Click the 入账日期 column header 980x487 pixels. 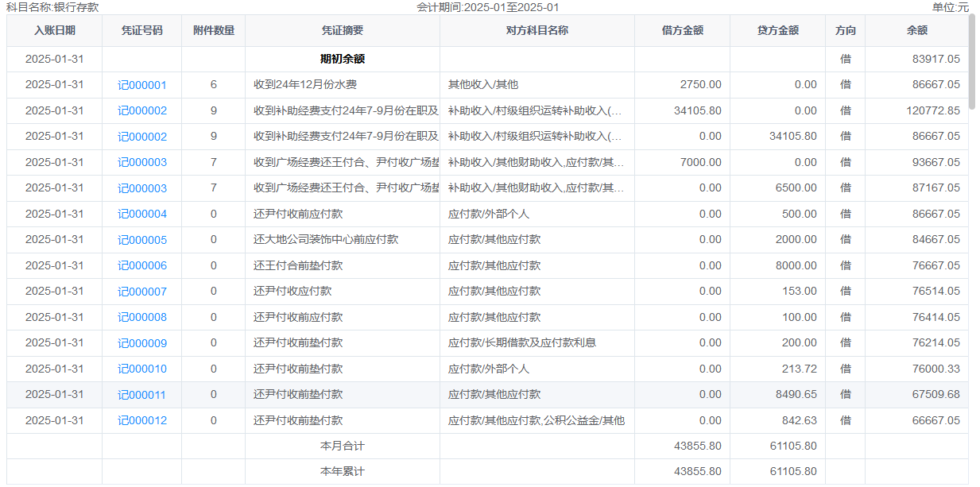(55, 31)
